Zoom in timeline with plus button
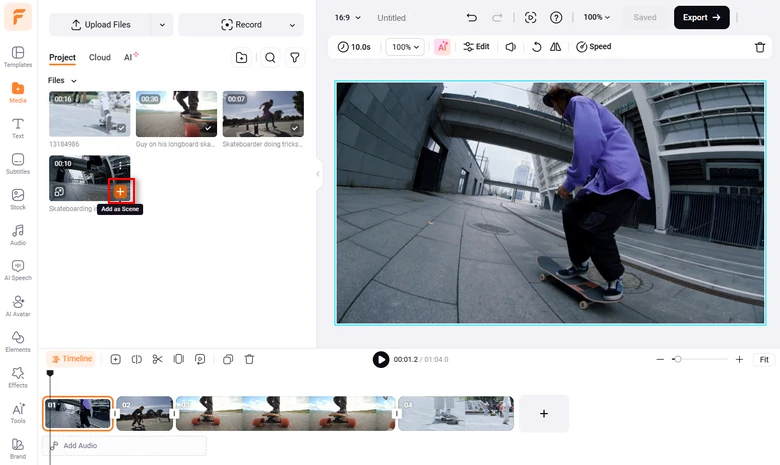The image size is (780, 465). point(739,359)
